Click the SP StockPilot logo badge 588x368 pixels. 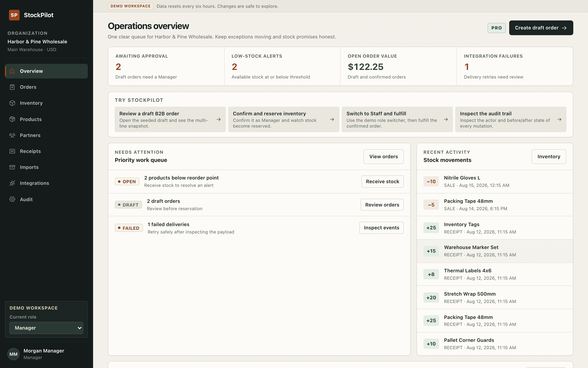[14, 15]
